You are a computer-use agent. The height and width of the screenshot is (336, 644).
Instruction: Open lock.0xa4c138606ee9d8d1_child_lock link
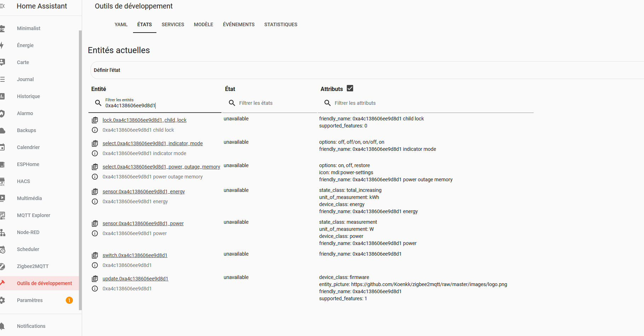[x=144, y=120]
